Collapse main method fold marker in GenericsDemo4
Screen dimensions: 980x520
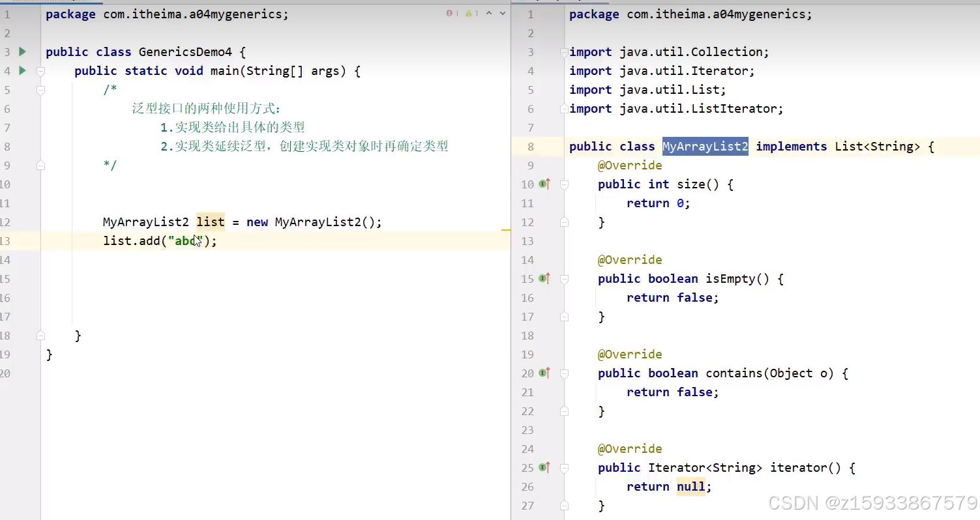(x=40, y=70)
